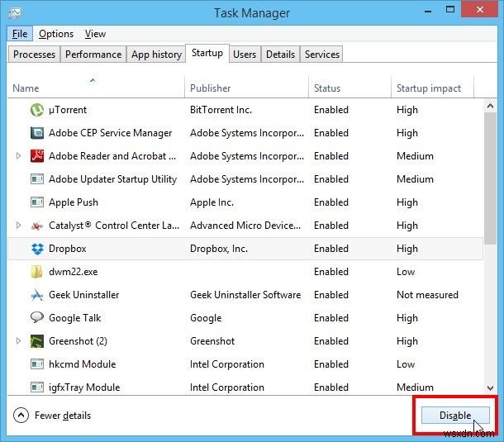Select the Apple Push icon

tap(37, 202)
